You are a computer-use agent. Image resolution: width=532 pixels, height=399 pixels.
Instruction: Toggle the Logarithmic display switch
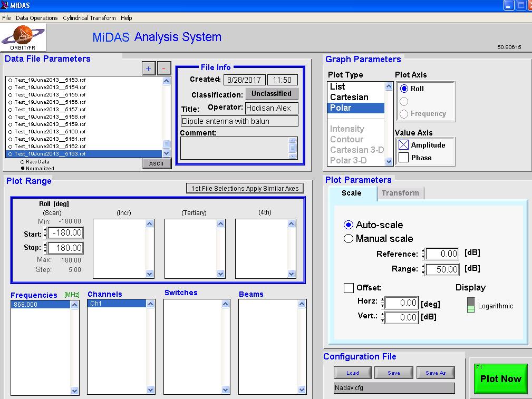(471, 305)
